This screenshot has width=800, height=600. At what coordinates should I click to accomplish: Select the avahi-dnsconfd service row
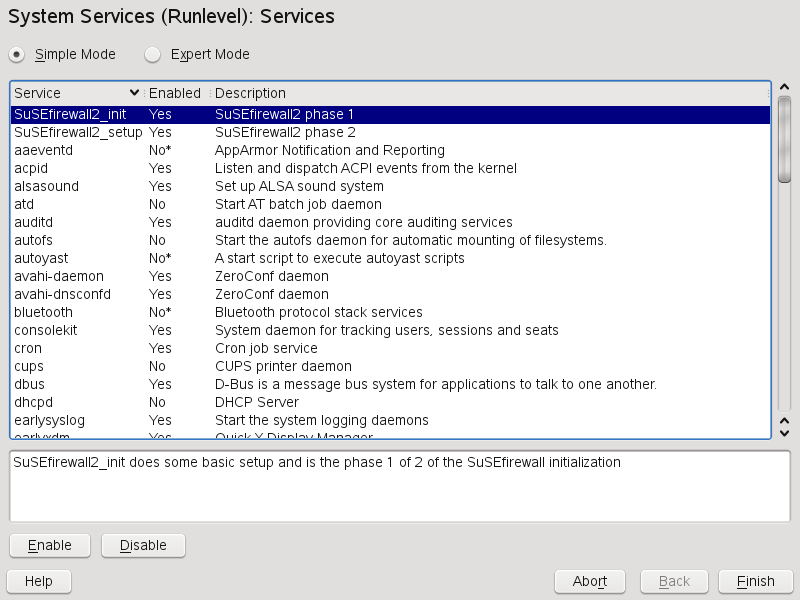(x=390, y=294)
